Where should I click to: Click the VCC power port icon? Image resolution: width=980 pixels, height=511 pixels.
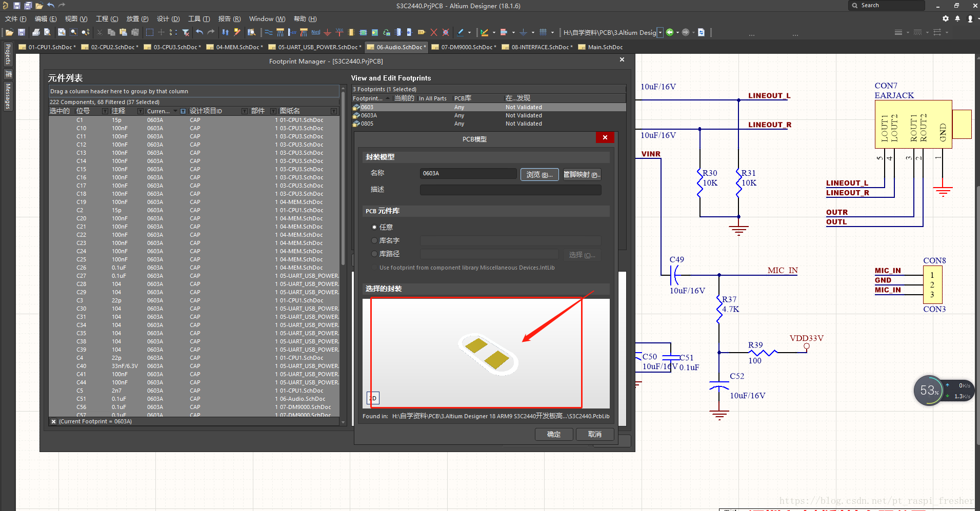point(339,32)
